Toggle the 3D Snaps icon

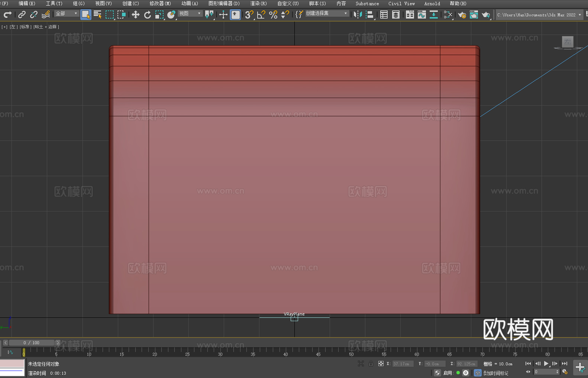249,14
